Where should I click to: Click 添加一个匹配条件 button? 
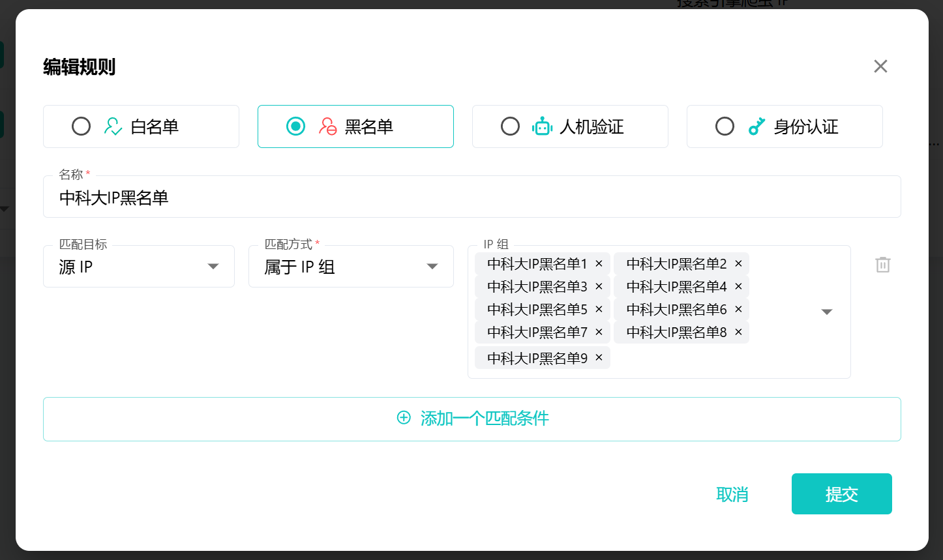472,419
